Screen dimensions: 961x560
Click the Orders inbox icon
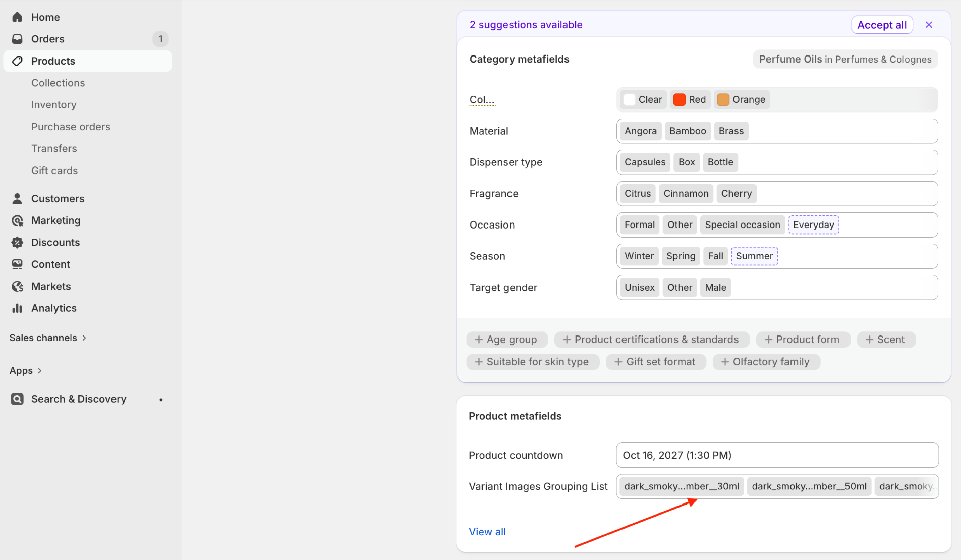click(x=17, y=39)
